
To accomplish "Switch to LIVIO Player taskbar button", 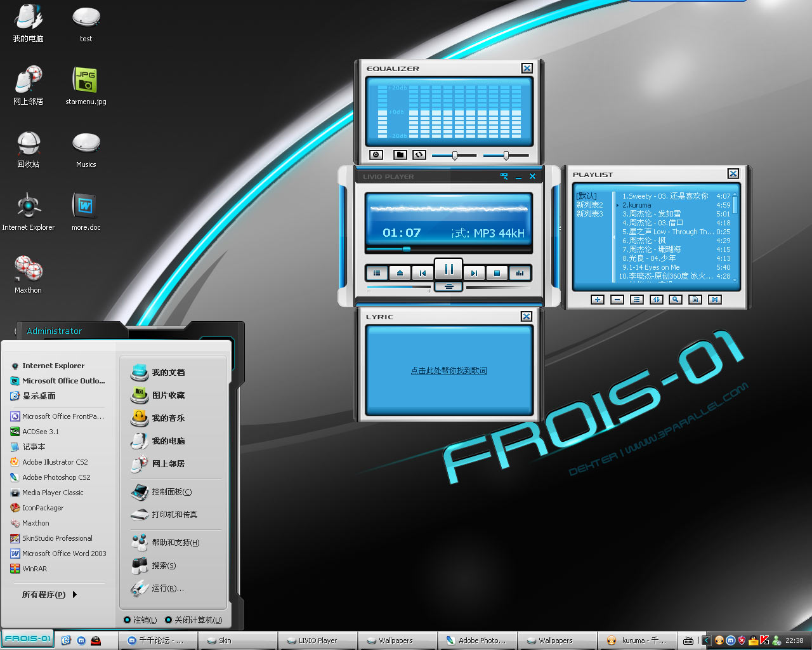I will click(317, 640).
